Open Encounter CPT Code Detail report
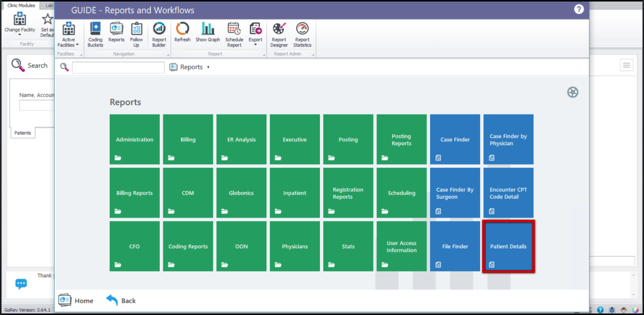The width and height of the screenshot is (644, 315). click(508, 193)
